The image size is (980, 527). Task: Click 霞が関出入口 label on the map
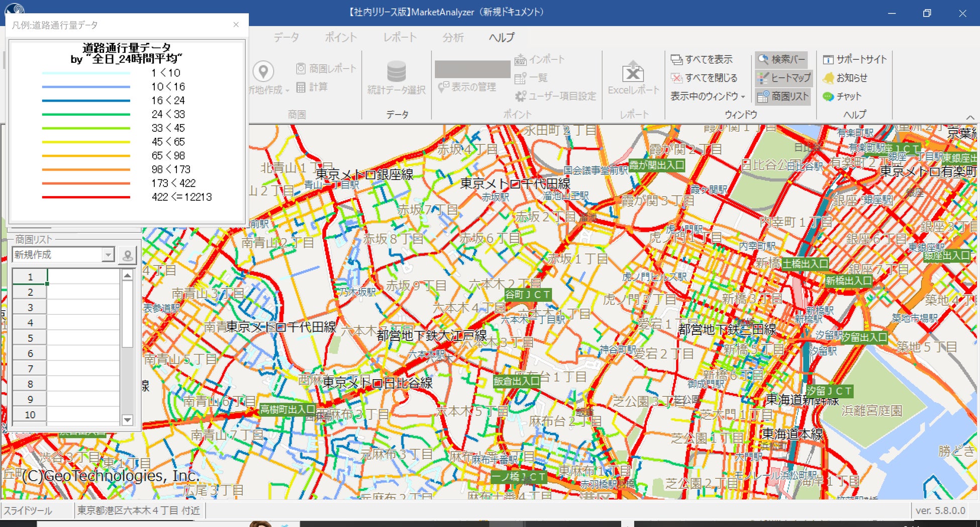coord(656,165)
